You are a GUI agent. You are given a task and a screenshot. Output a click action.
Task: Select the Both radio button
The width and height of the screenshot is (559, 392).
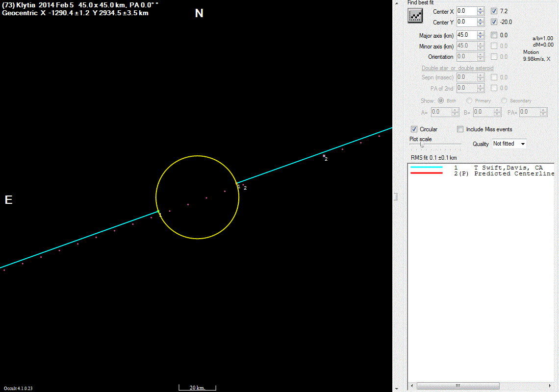tap(441, 100)
